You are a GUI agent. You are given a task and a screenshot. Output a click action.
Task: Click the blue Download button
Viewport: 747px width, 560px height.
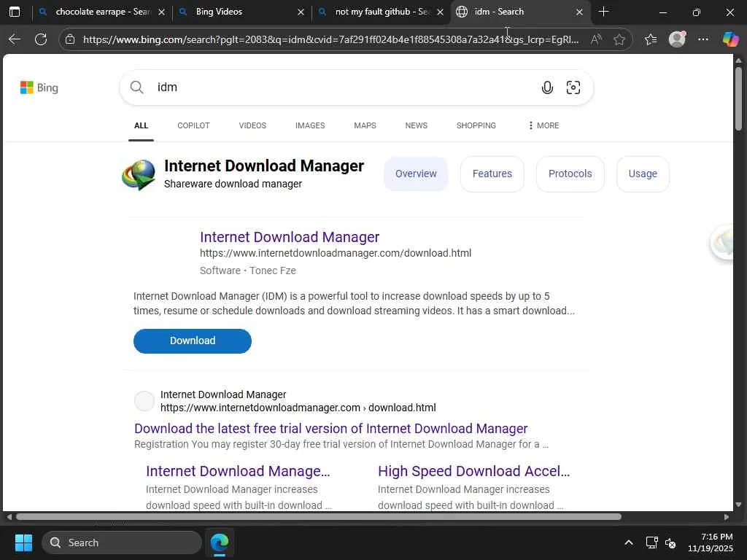tap(193, 341)
